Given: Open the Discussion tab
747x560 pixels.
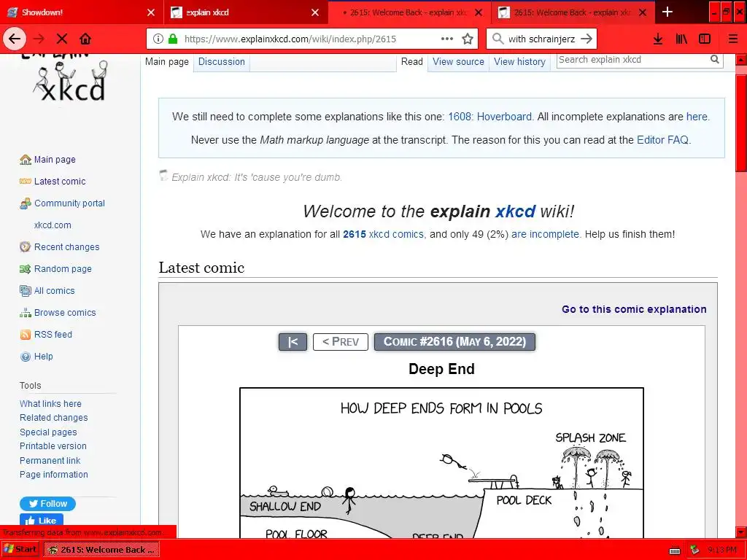Looking at the screenshot, I should tap(222, 62).
